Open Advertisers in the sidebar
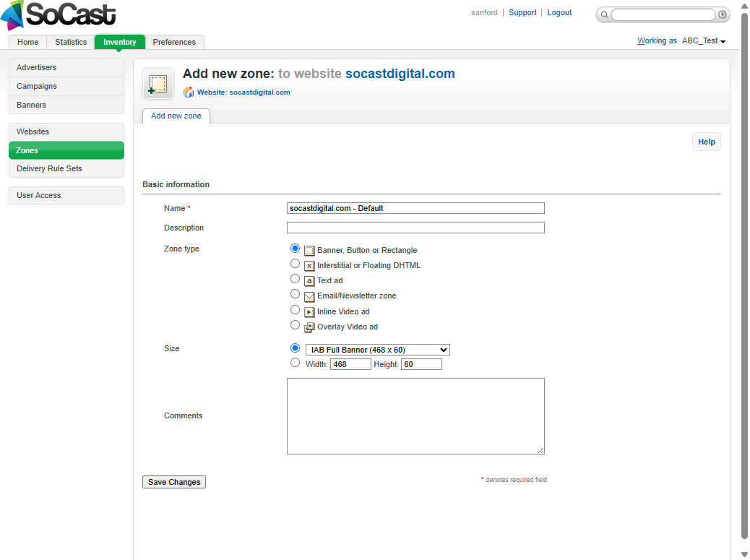 pyautogui.click(x=66, y=67)
